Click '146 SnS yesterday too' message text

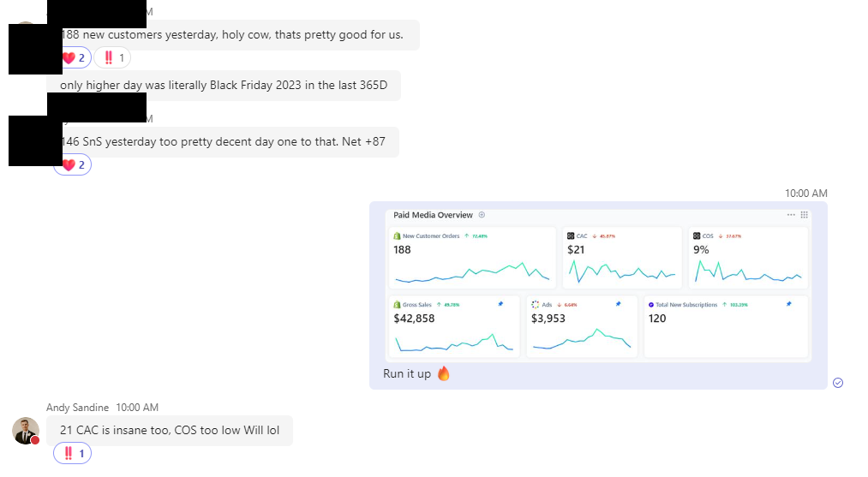pos(223,141)
